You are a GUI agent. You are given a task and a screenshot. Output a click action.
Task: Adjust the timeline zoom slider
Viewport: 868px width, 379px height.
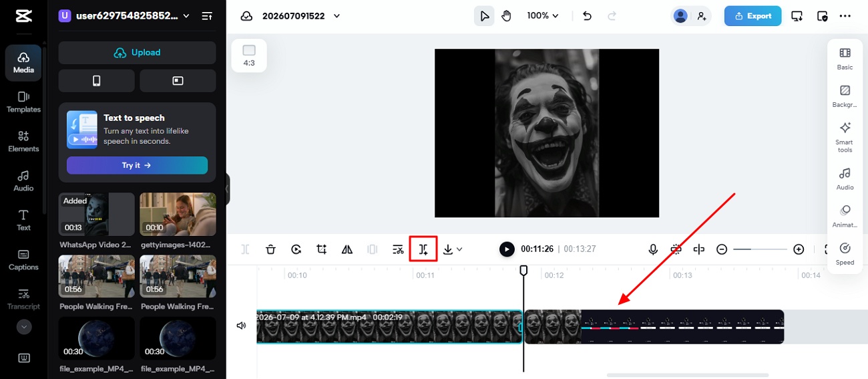[760, 249]
